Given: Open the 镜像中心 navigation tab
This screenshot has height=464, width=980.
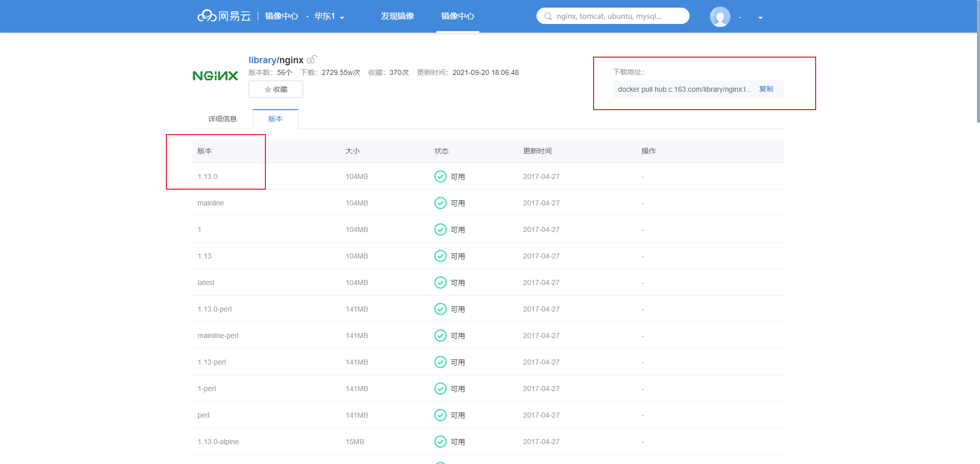Looking at the screenshot, I should pos(457,16).
